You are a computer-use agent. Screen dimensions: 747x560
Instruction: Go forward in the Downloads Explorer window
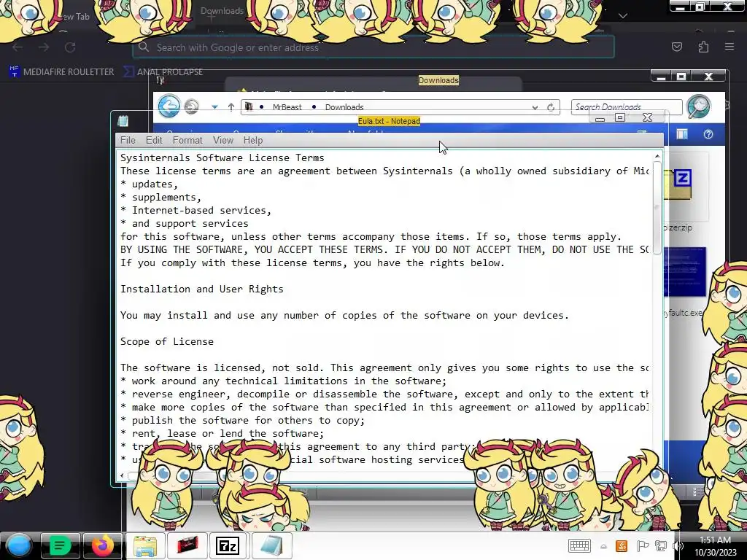(x=192, y=106)
